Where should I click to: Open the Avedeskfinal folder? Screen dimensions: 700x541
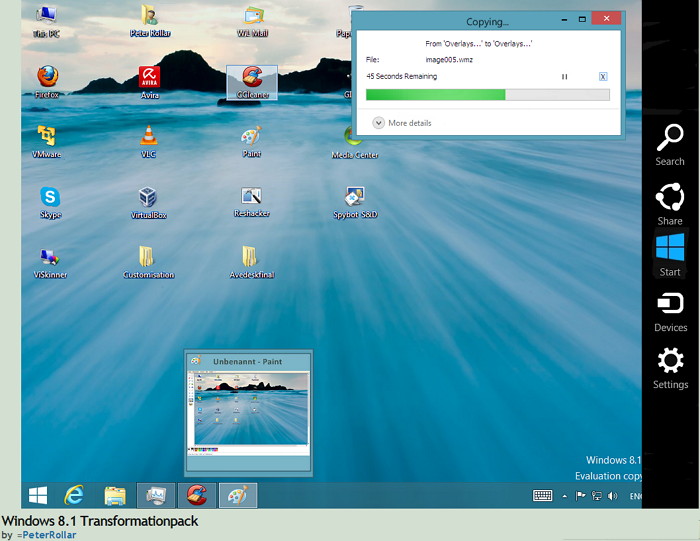pyautogui.click(x=252, y=262)
